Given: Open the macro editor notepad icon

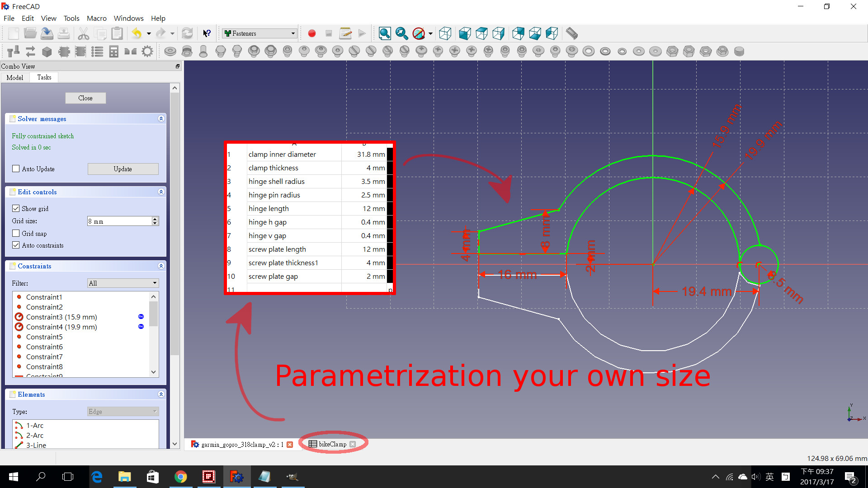Looking at the screenshot, I should [345, 33].
